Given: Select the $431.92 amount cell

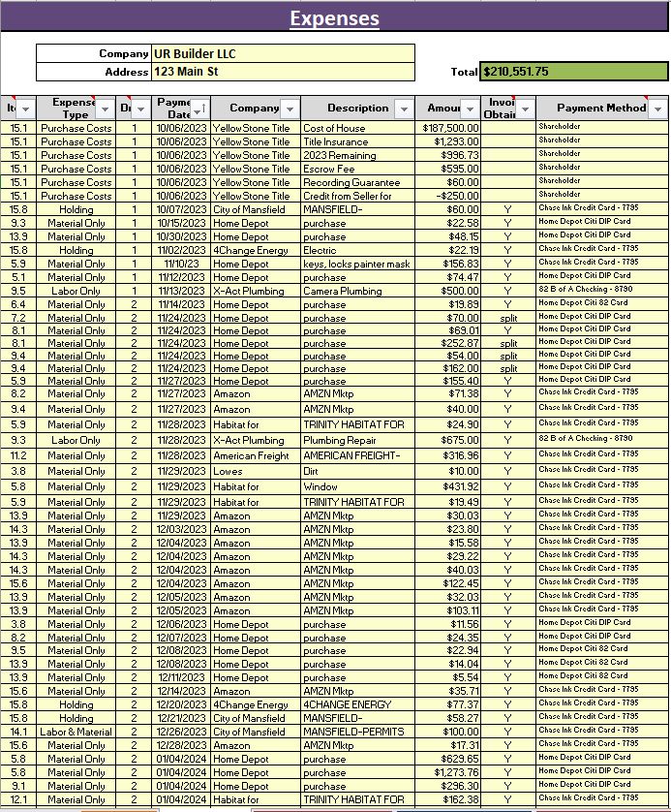Looking at the screenshot, I should click(448, 486).
